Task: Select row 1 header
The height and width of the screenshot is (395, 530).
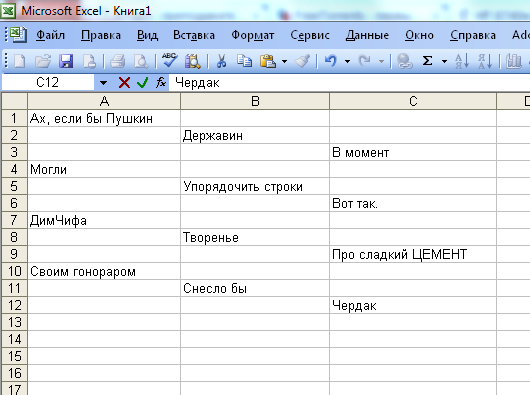Action: click(x=15, y=118)
